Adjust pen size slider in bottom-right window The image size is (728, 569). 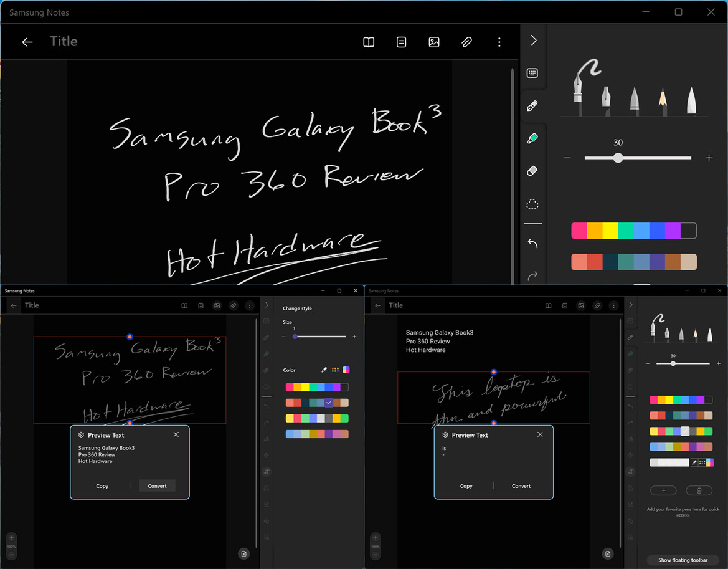tap(683, 363)
